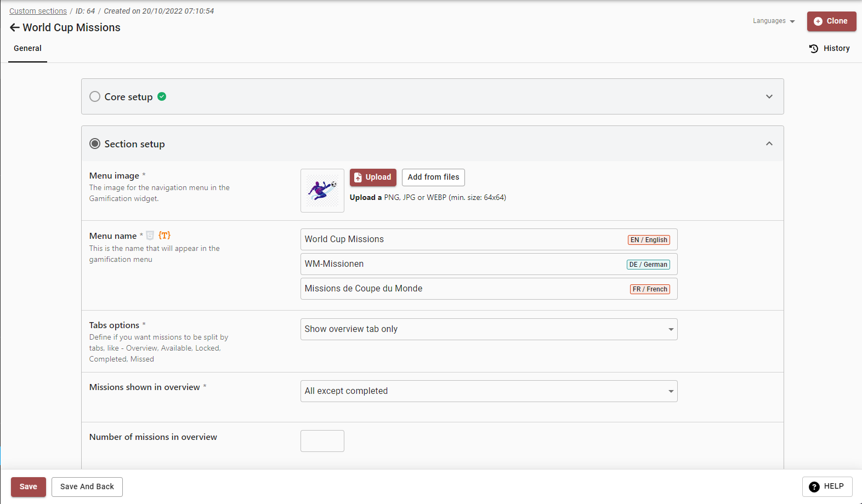Click the HTML5 icon next to Menu name

pos(150,236)
